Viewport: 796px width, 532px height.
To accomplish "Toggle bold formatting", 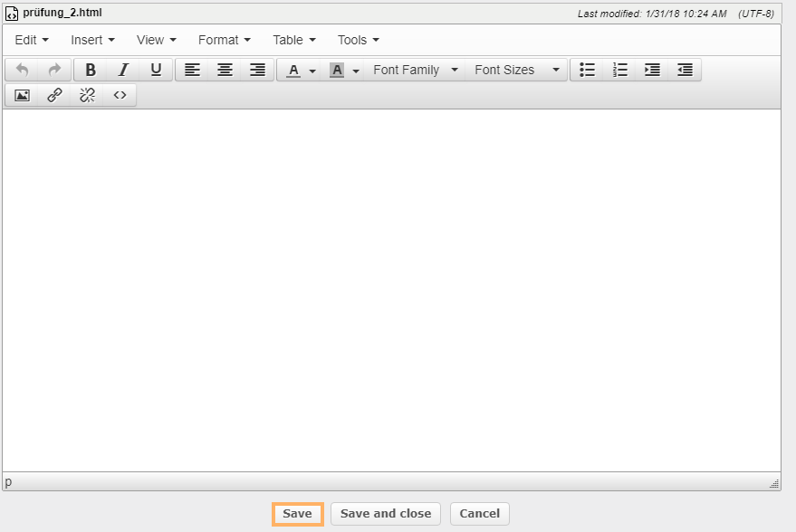I will [91, 70].
